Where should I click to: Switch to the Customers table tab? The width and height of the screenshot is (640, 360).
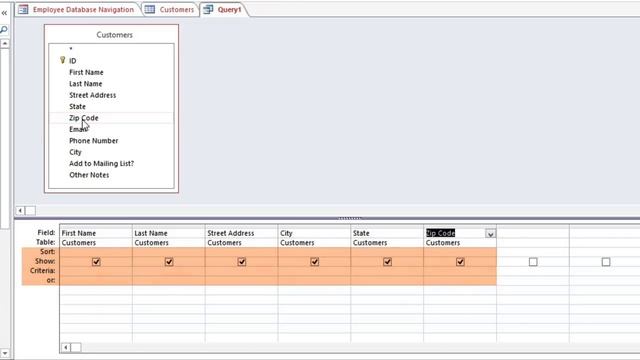[177, 9]
